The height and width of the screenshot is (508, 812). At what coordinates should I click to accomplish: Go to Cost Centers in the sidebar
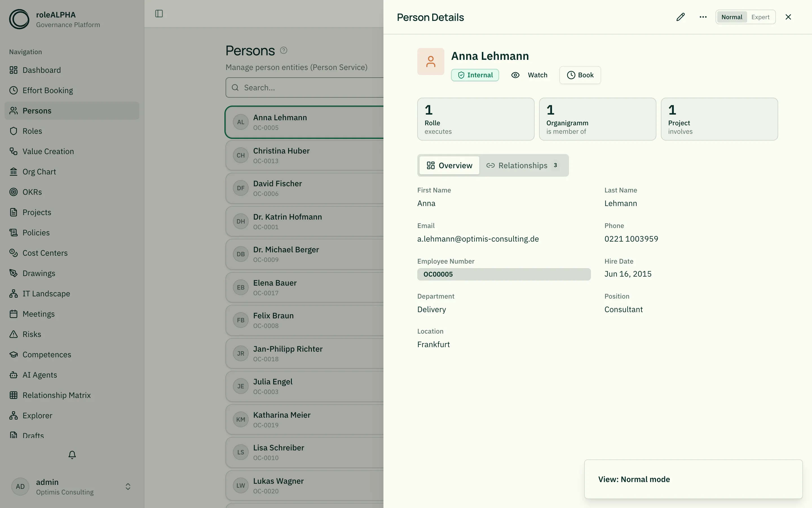coord(72,253)
